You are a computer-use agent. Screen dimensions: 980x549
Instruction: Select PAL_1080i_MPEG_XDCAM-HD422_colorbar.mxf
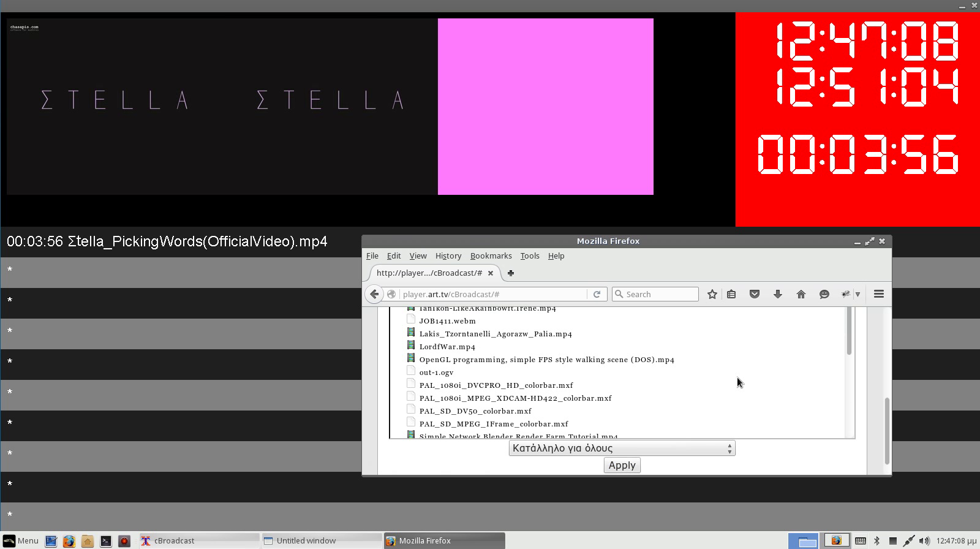coord(515,398)
